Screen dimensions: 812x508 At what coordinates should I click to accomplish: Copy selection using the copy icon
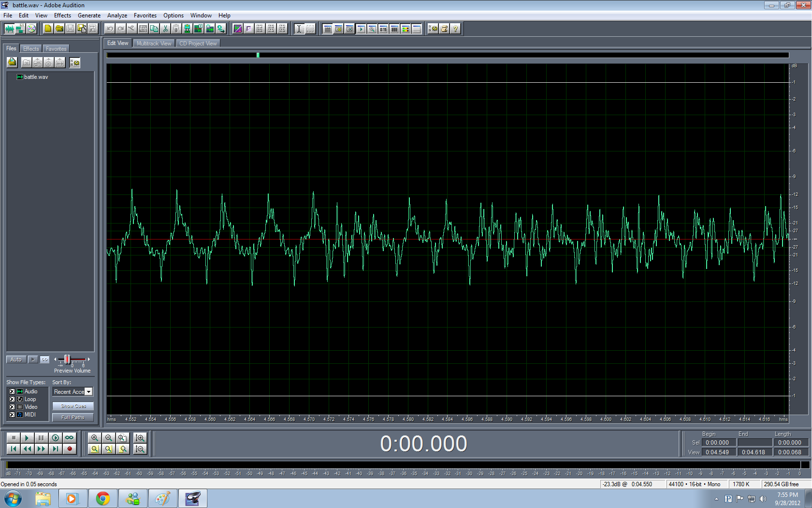[154, 29]
